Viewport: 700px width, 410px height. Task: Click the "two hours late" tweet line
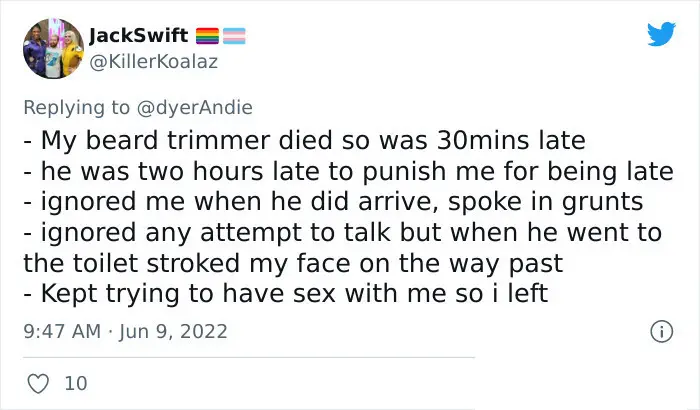(x=348, y=171)
